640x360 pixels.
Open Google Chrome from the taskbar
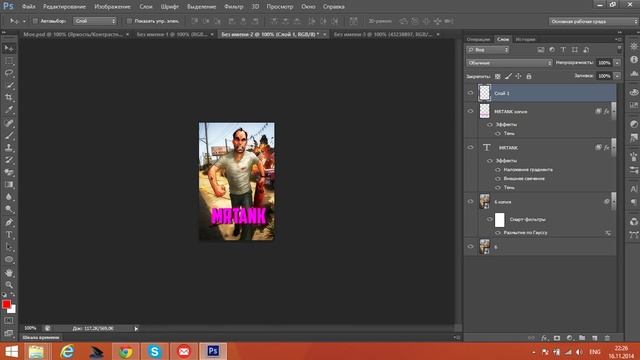[x=126, y=351]
